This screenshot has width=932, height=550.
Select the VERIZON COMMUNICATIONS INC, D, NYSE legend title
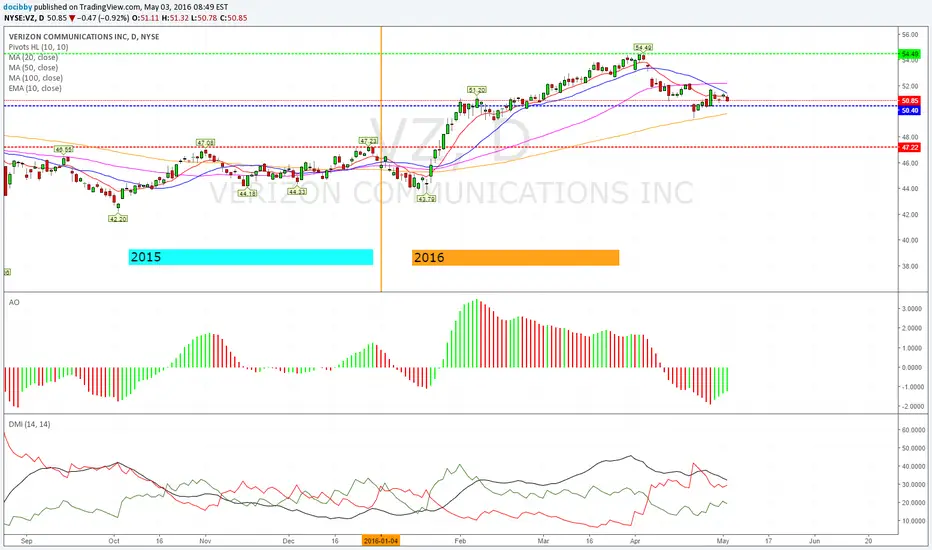pyautogui.click(x=84, y=37)
